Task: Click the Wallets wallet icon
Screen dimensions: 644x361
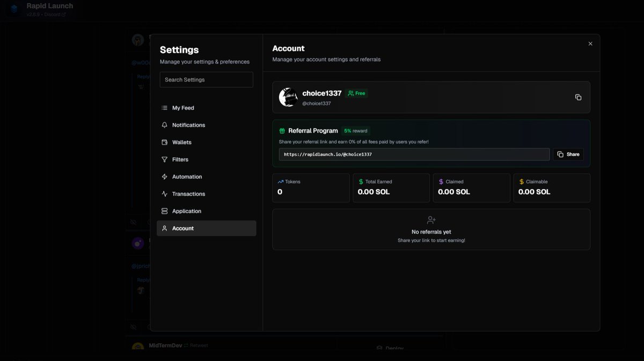Action: (x=164, y=142)
